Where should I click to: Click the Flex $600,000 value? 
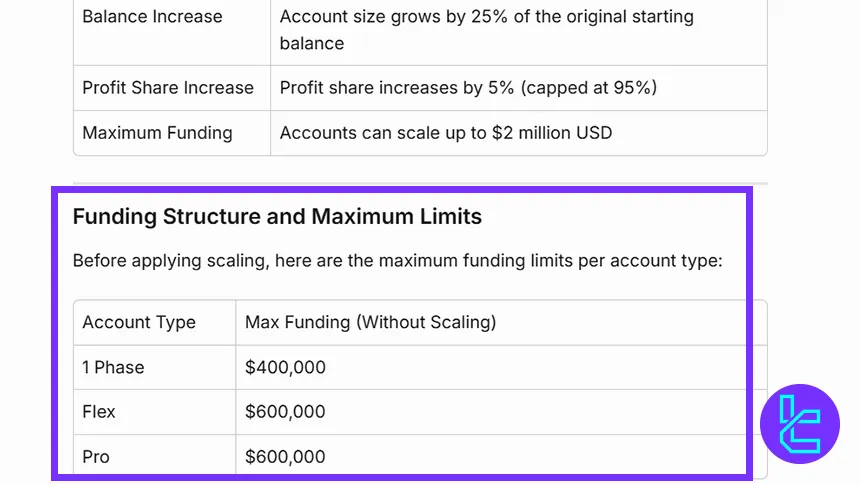(285, 411)
